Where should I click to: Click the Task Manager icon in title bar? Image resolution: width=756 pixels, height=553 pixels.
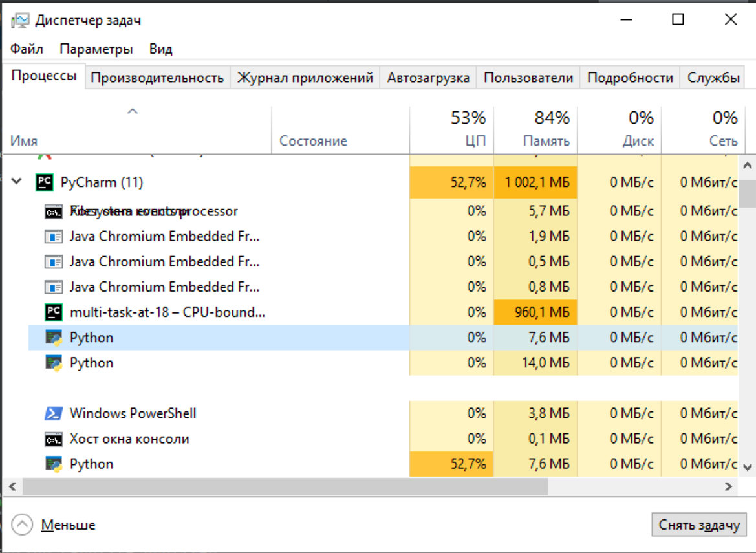click(x=20, y=20)
